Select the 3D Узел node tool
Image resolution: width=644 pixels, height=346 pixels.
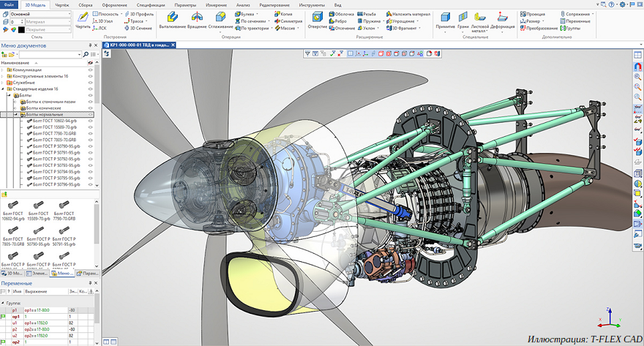[x=102, y=21]
